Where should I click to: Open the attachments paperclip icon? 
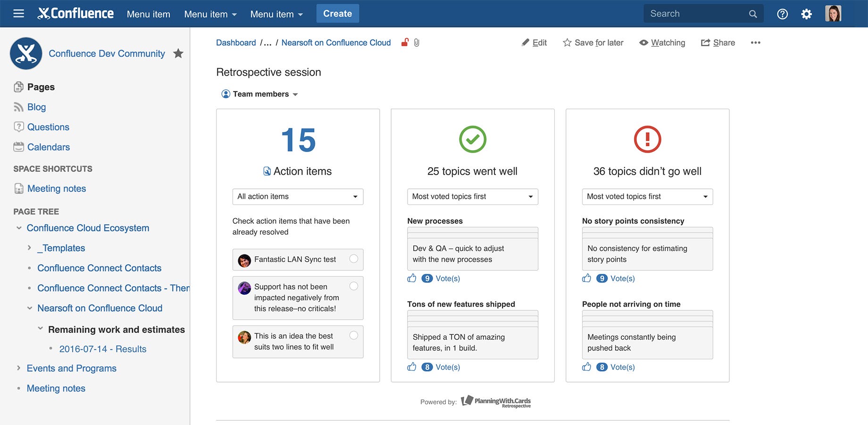click(417, 42)
